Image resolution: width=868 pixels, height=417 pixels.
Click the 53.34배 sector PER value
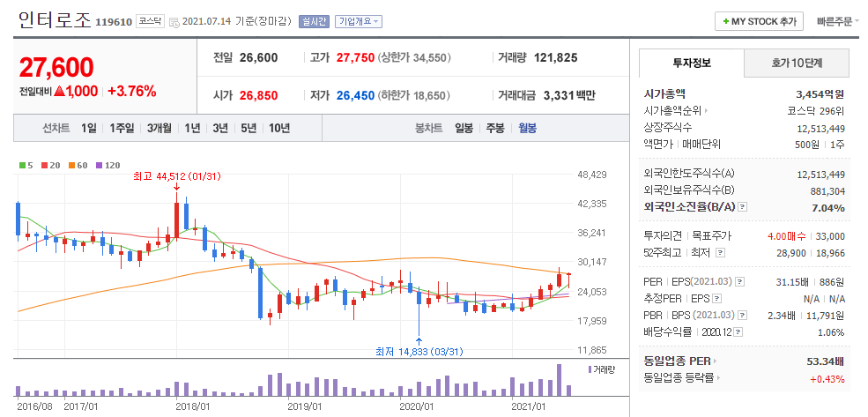click(826, 361)
